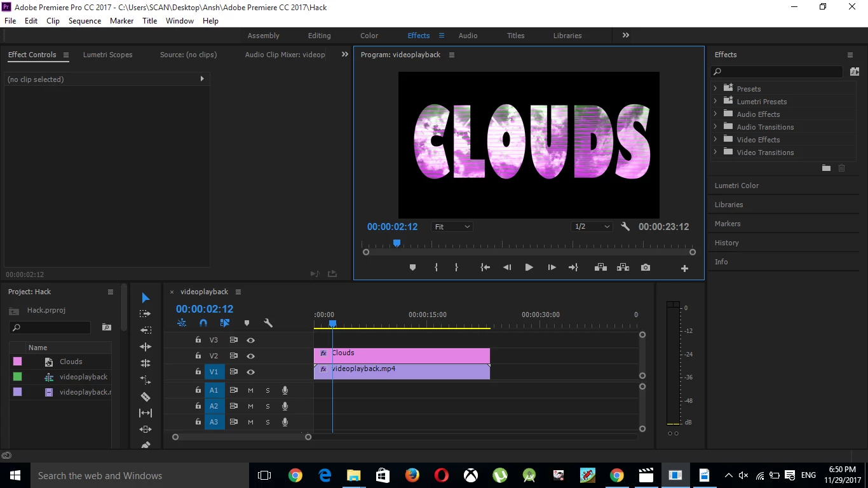868x488 pixels.
Task: Toggle Linked Selection in timeline
Action: [225, 323]
